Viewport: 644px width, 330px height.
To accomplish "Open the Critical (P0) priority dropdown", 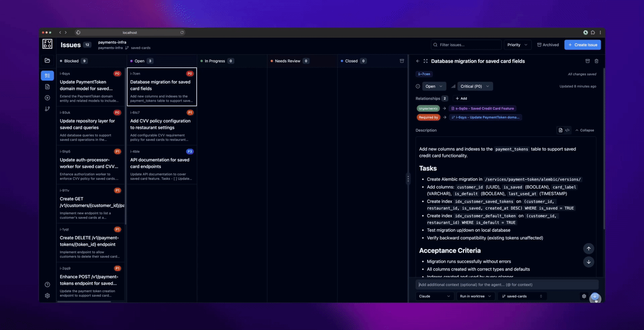I will tap(475, 87).
